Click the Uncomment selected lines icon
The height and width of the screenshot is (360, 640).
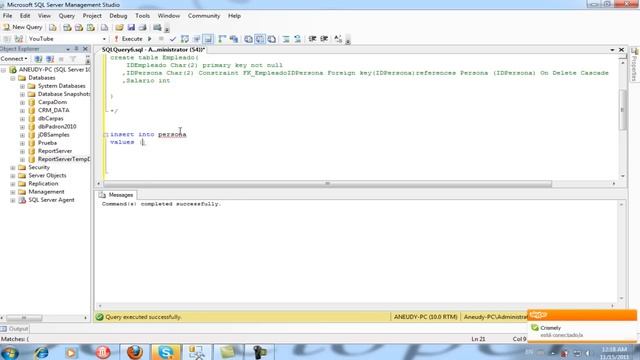pyautogui.click(x=298, y=39)
